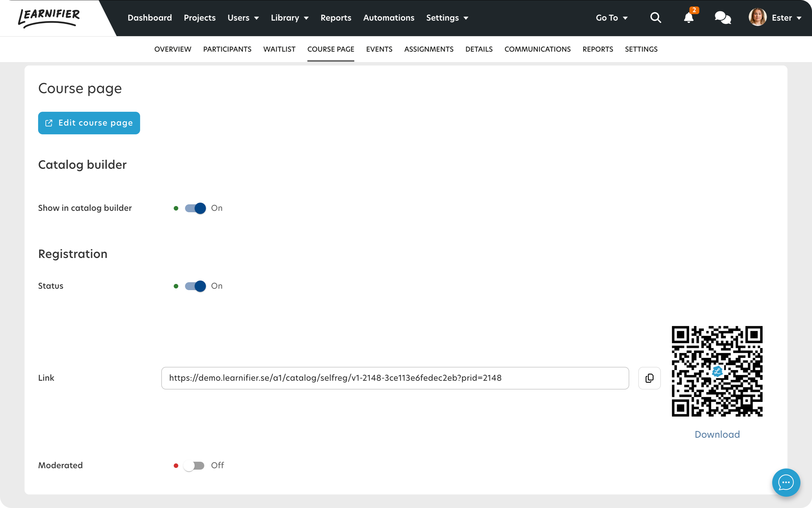Toggle the Registration Status switch

pyautogui.click(x=195, y=286)
